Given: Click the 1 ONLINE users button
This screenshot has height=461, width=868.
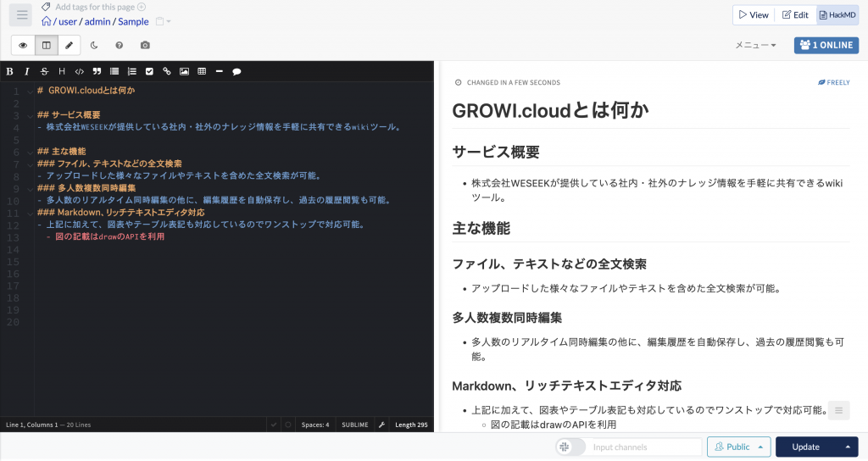Looking at the screenshot, I should point(826,46).
